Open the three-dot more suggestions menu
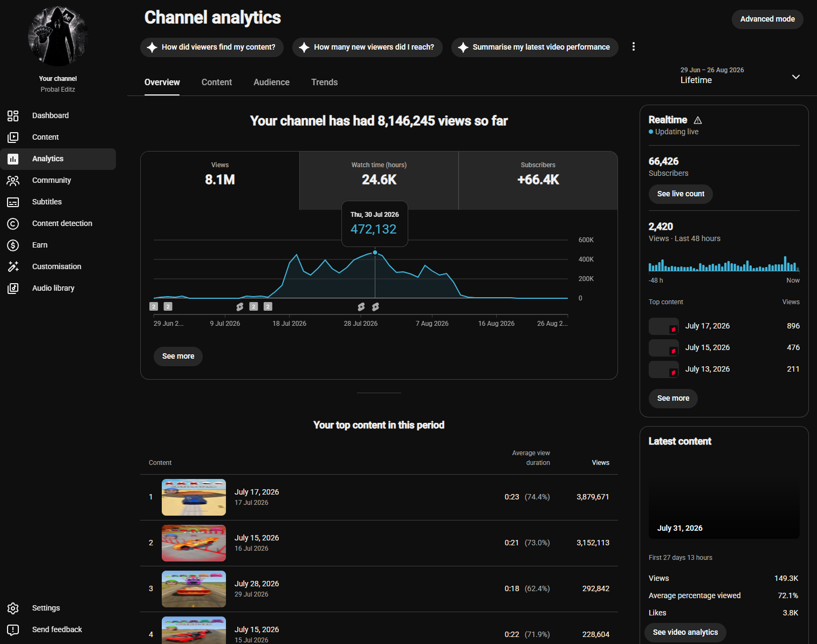The width and height of the screenshot is (817, 644). click(x=634, y=47)
